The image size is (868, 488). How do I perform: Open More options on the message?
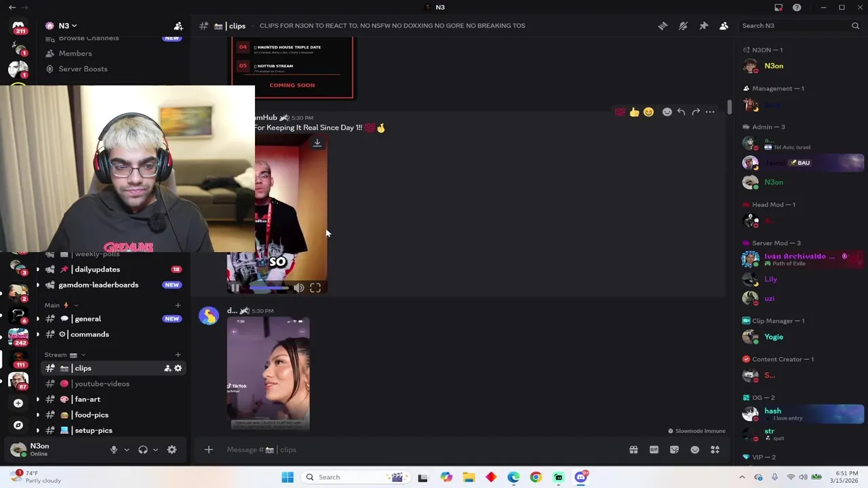[x=710, y=112]
